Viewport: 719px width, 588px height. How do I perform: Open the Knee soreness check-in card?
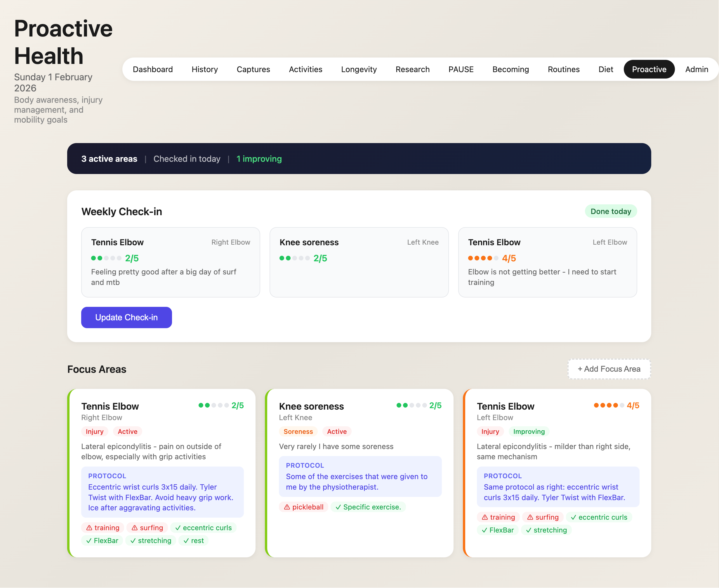(x=359, y=262)
